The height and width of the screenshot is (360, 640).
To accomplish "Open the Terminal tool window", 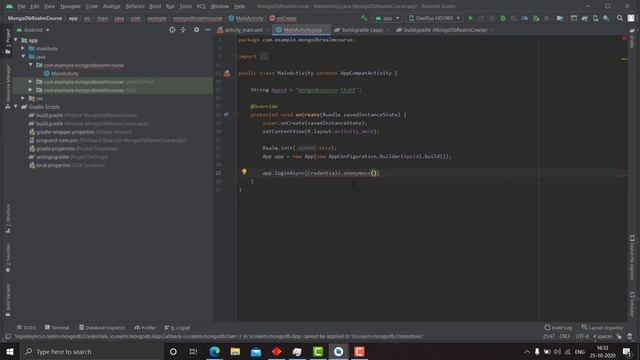I will pos(57,328).
